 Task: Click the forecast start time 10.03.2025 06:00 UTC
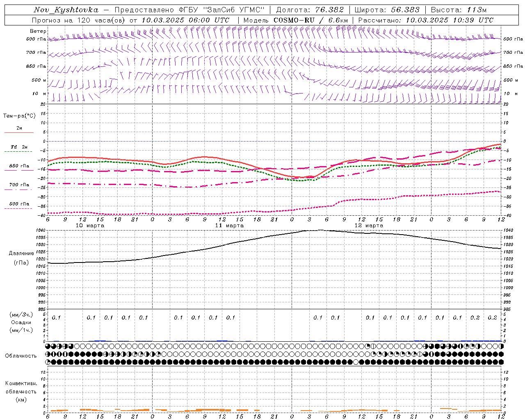tap(185, 20)
